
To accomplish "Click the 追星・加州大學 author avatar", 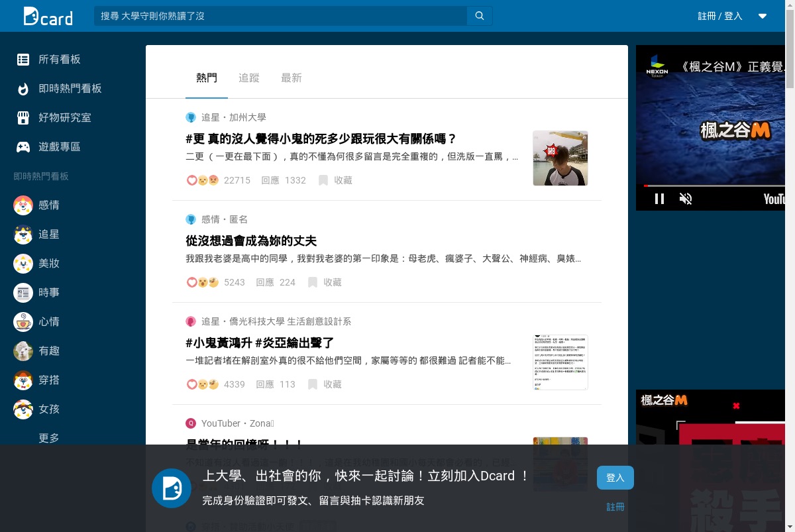I will tap(191, 117).
